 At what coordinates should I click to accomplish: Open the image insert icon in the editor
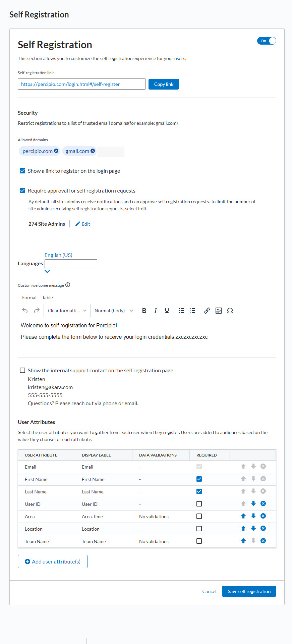(219, 311)
